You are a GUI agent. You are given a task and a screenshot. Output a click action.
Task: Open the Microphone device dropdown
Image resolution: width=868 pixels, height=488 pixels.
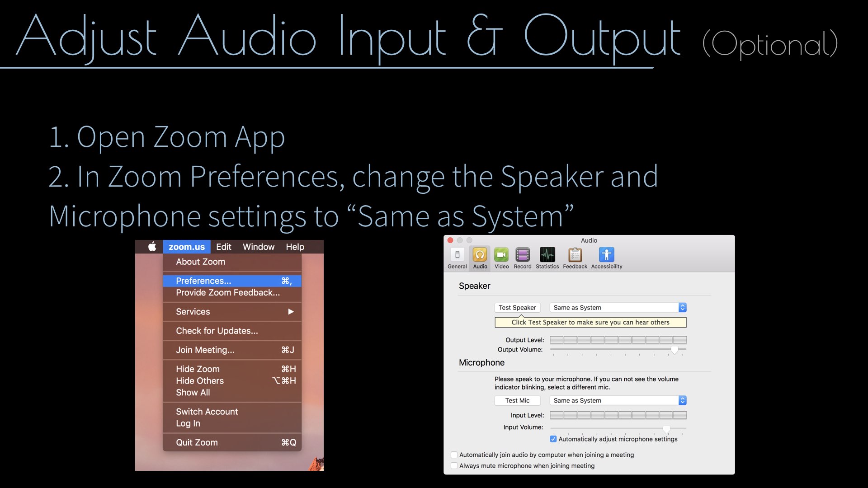[618, 401]
